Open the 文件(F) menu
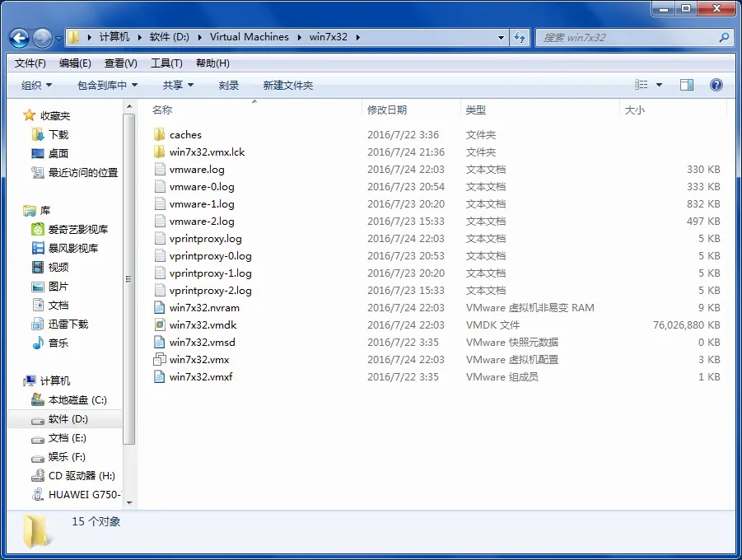 pyautogui.click(x=30, y=63)
